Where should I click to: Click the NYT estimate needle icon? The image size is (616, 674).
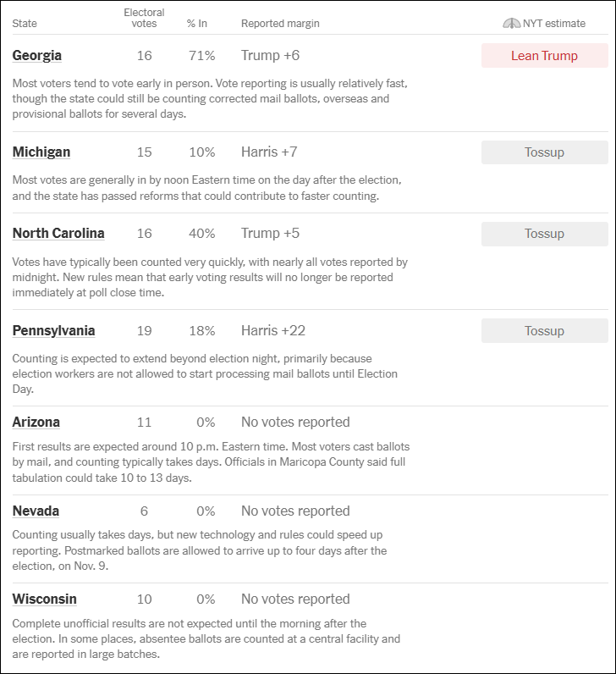[x=511, y=24]
